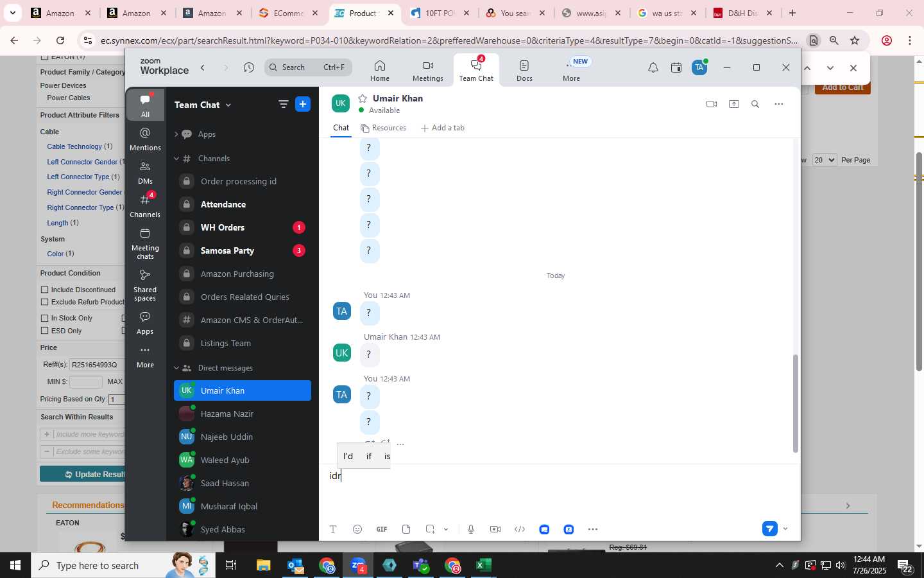Open Zoom notifications bell
Screen dimensions: 924x578
point(653,67)
